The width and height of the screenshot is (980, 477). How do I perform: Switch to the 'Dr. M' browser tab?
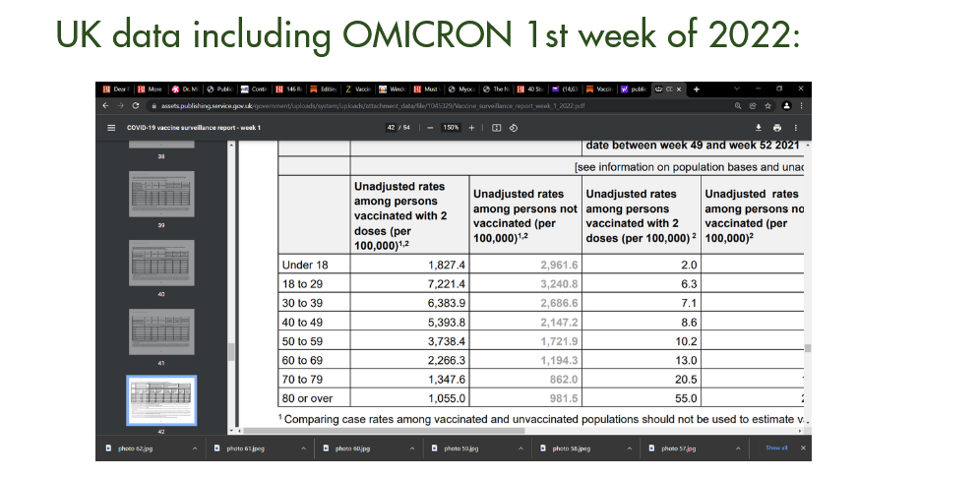tap(184, 89)
